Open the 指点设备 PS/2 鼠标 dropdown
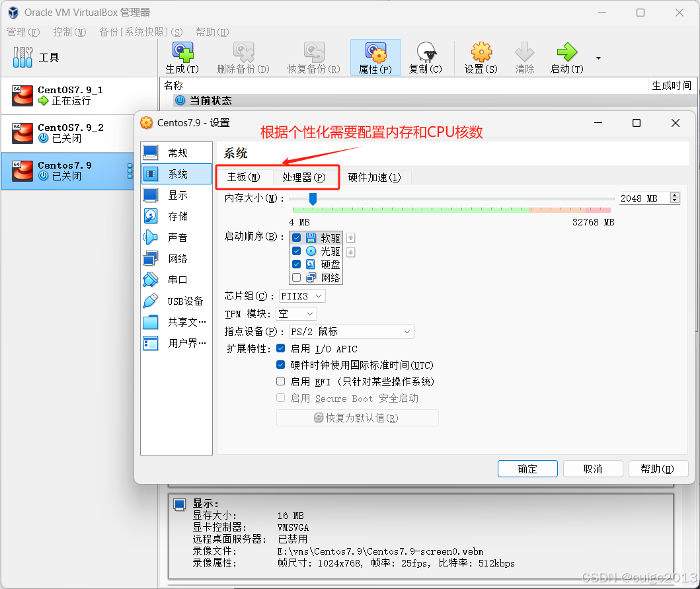Image resolution: width=700 pixels, height=589 pixels. pyautogui.click(x=352, y=332)
